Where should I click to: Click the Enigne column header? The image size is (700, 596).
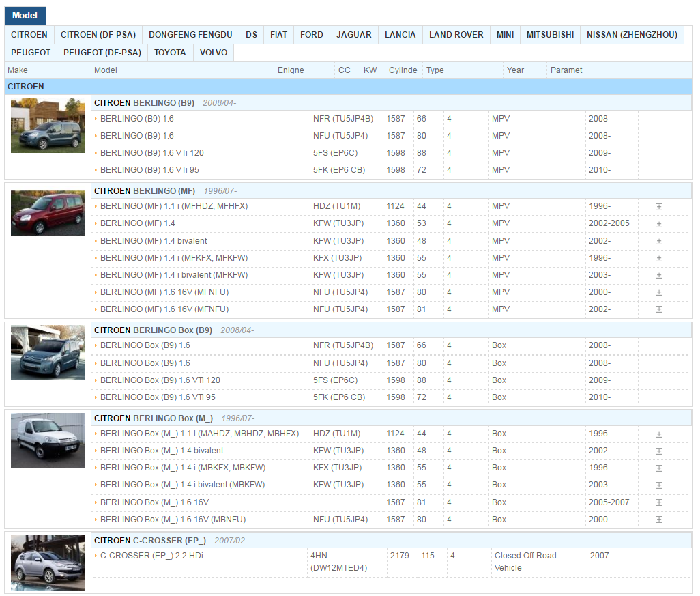click(291, 70)
